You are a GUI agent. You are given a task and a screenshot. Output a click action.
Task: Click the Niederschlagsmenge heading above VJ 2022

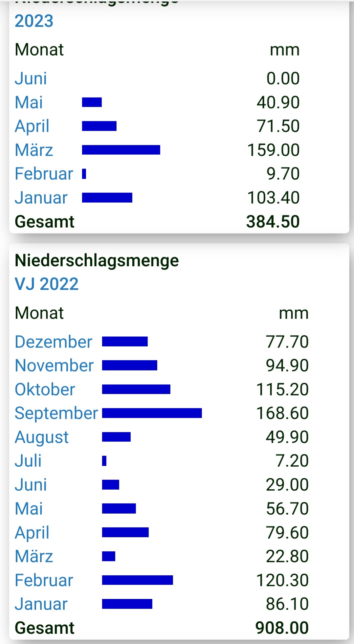click(97, 260)
